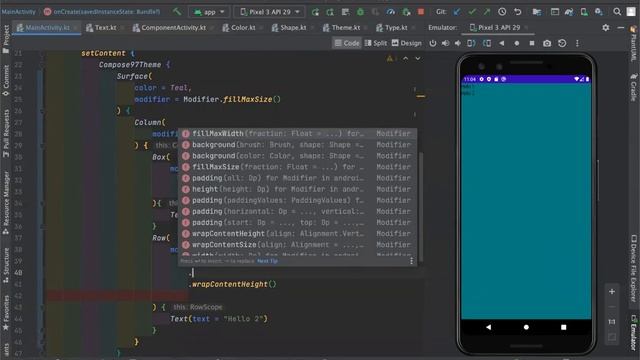Screen dimensions: 640x360
Task: Click the Make Project hammer icon
Action: 177,12
